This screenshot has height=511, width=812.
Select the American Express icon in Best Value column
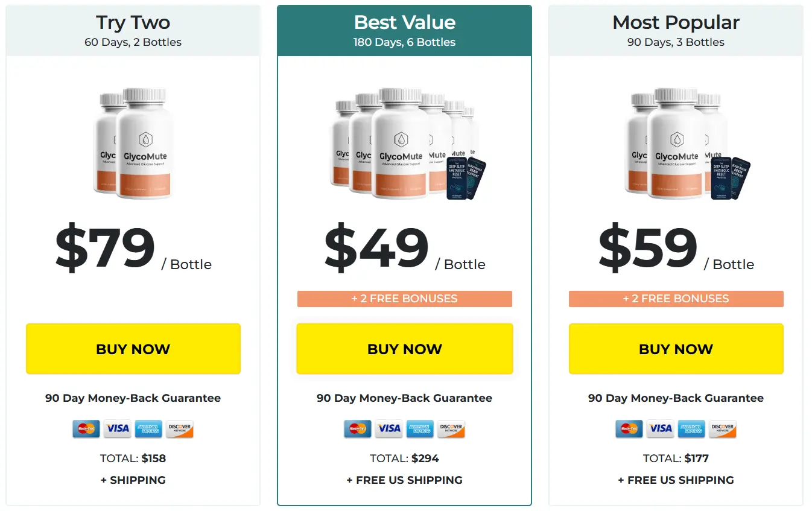click(x=420, y=428)
